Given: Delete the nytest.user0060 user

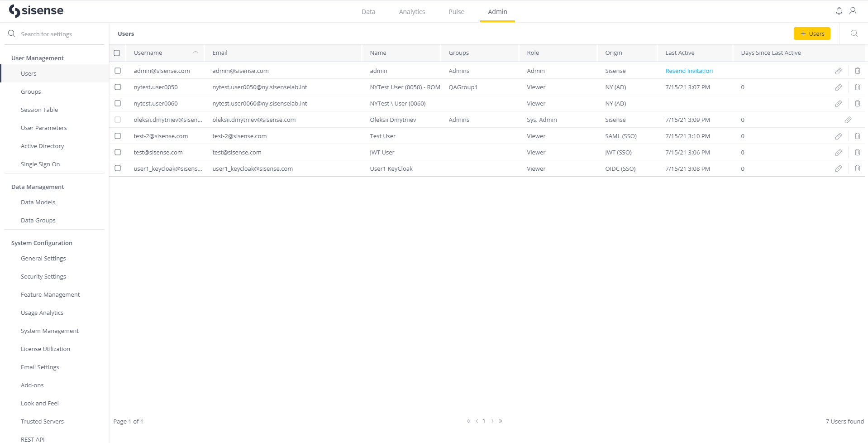Looking at the screenshot, I should point(858,103).
